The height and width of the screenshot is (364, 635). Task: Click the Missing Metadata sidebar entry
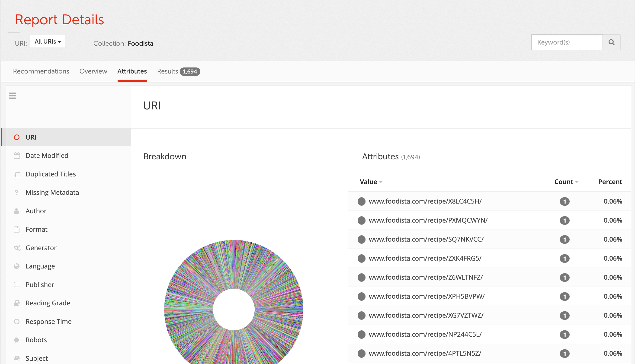tap(52, 192)
